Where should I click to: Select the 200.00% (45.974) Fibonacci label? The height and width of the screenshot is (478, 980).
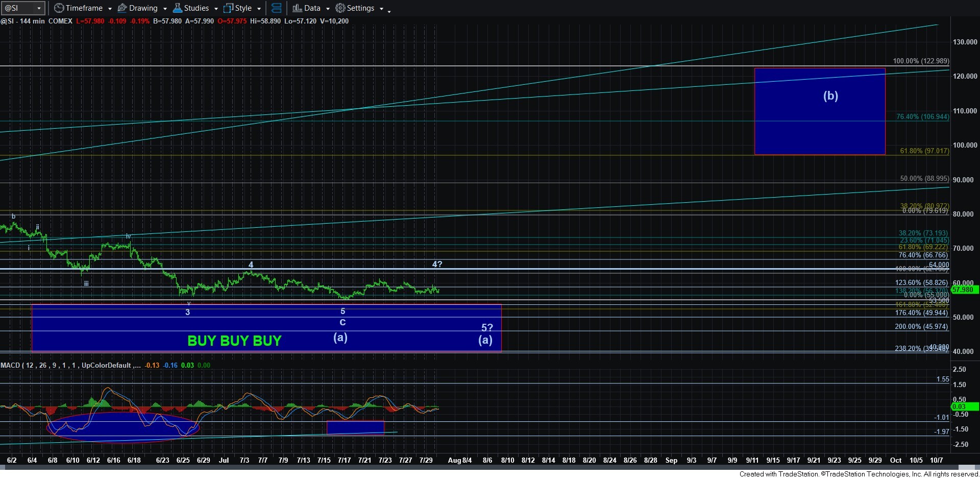[x=921, y=326]
